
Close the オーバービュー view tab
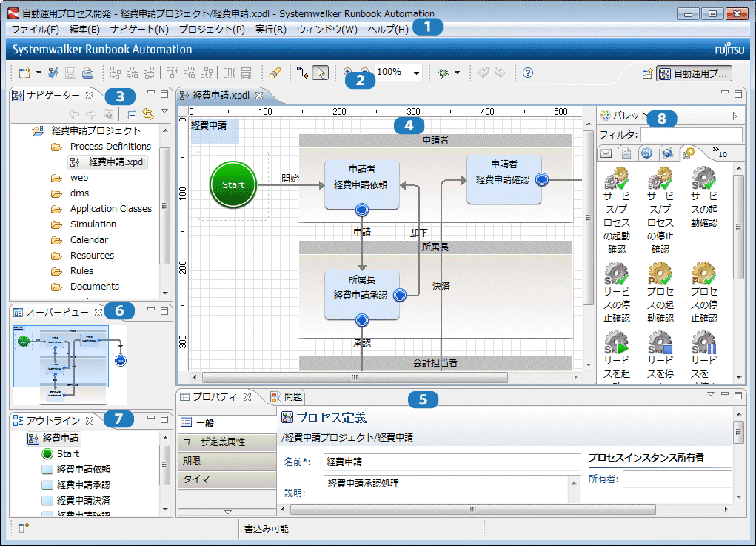click(x=98, y=313)
